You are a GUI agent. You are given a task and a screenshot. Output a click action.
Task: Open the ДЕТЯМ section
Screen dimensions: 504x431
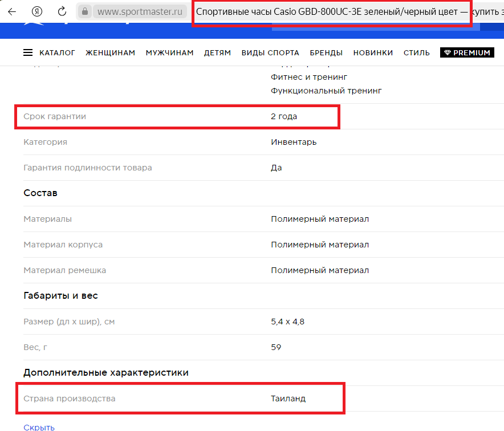click(217, 52)
